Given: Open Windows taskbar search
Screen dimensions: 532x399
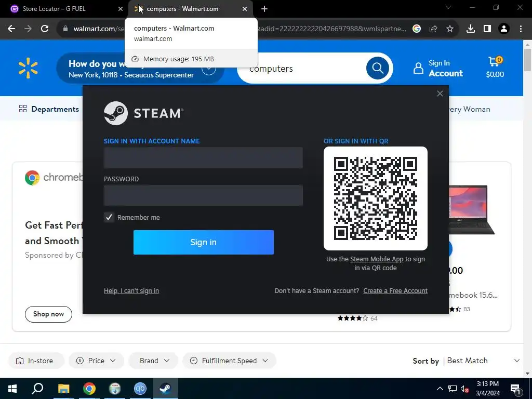Looking at the screenshot, I should click(x=37, y=389).
